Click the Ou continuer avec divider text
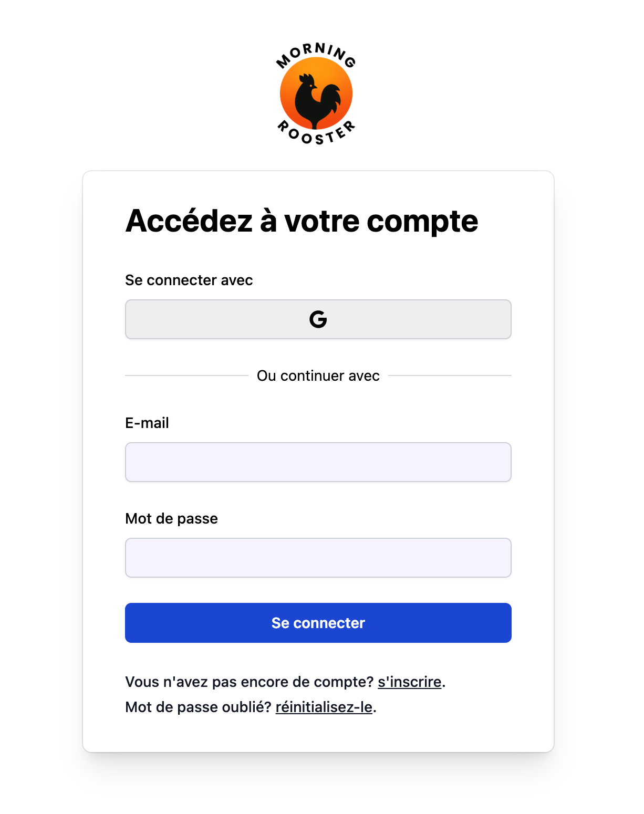This screenshot has height=814, width=644. click(318, 376)
